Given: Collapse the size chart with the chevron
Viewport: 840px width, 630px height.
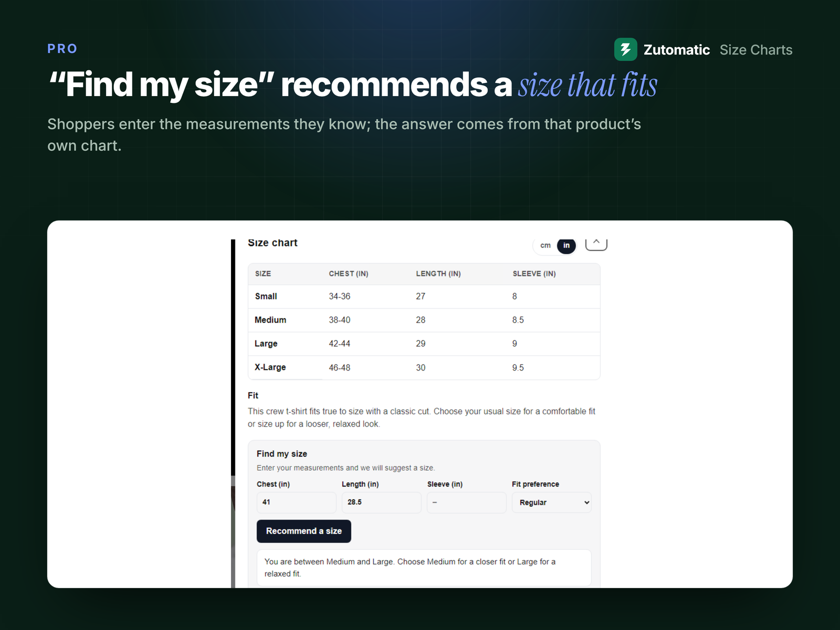Looking at the screenshot, I should (x=596, y=244).
